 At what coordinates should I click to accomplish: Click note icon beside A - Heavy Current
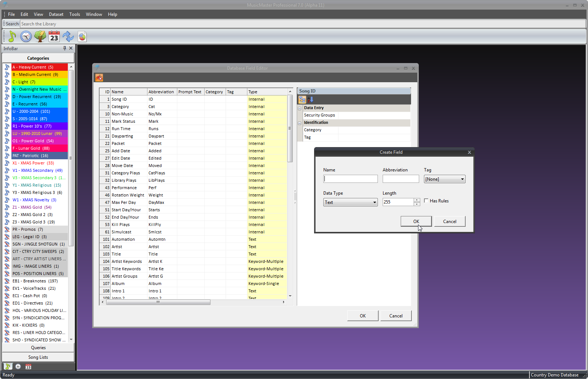click(7, 67)
